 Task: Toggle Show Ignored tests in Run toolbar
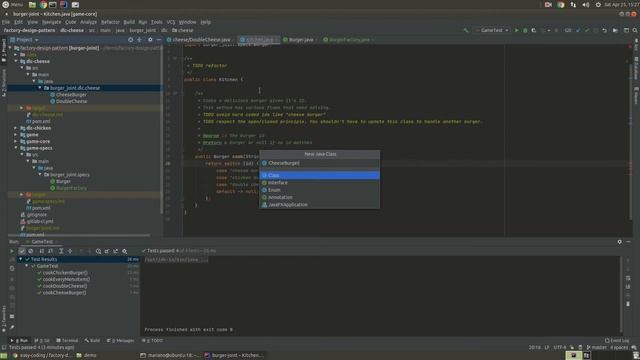click(31, 251)
